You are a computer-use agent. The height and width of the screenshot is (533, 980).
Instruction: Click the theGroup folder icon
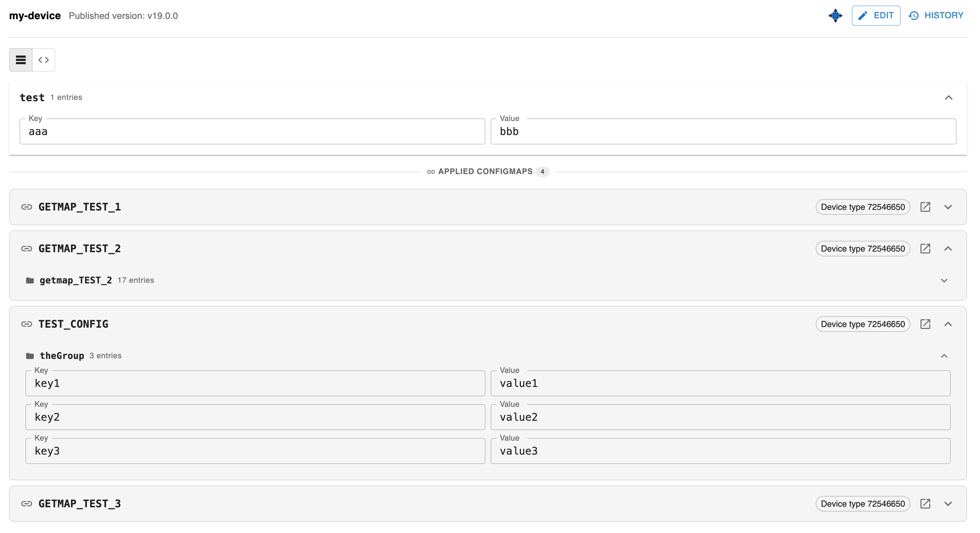(x=30, y=356)
